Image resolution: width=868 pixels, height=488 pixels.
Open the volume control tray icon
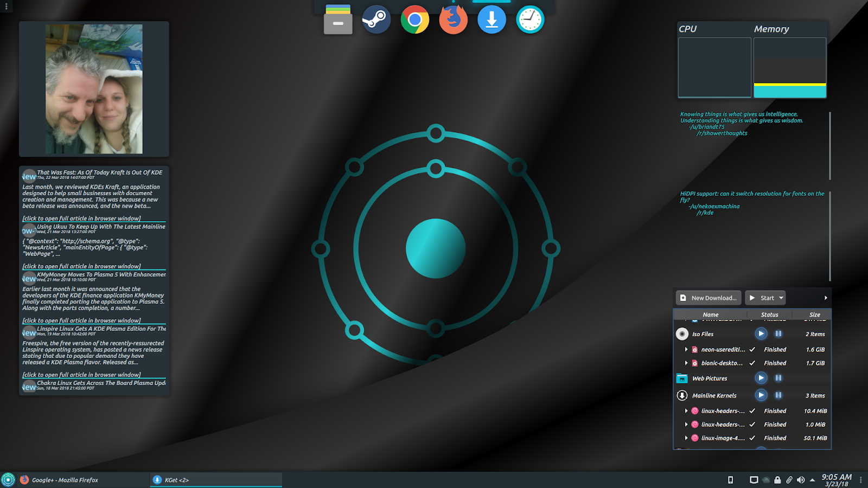801,480
